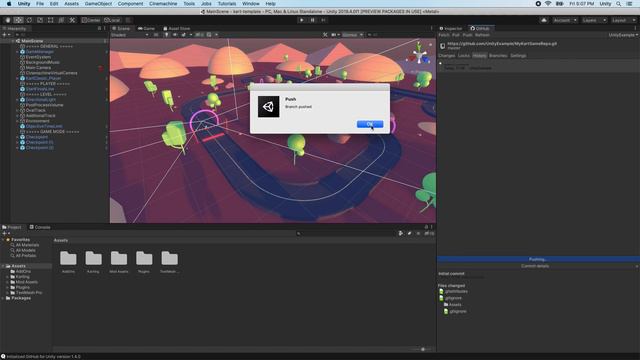
Task: Click the Pull button in GitHub panel
Action: coord(456,35)
